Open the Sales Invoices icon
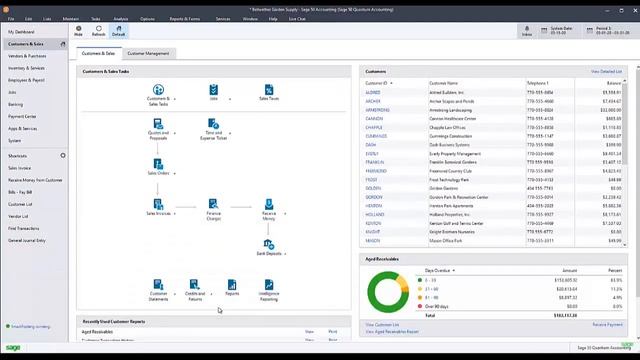The width and height of the screenshot is (640, 360). (x=158, y=204)
